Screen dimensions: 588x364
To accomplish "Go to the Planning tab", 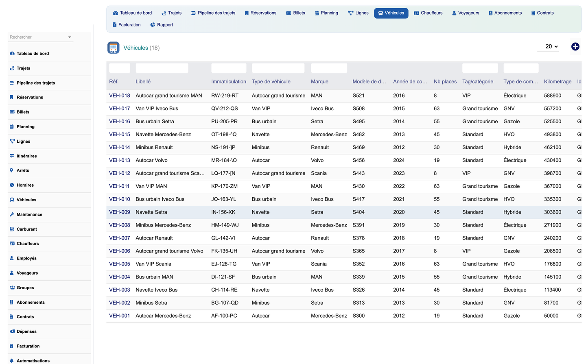I will 326,13.
